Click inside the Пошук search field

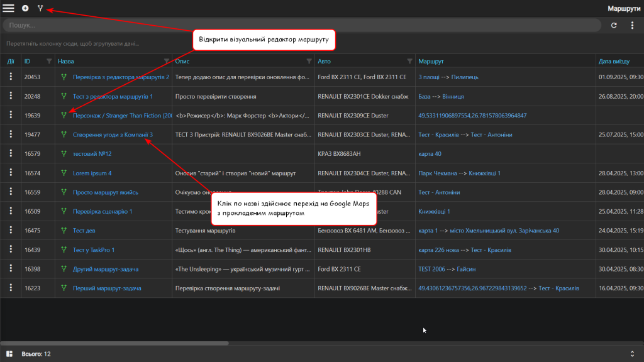click(302, 25)
